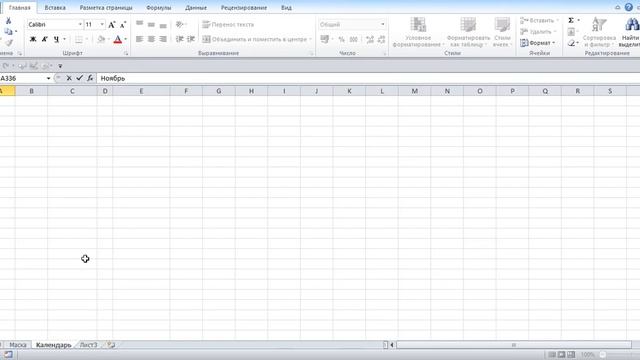Align text to top of cell
640x360 pixels.
[140, 24]
